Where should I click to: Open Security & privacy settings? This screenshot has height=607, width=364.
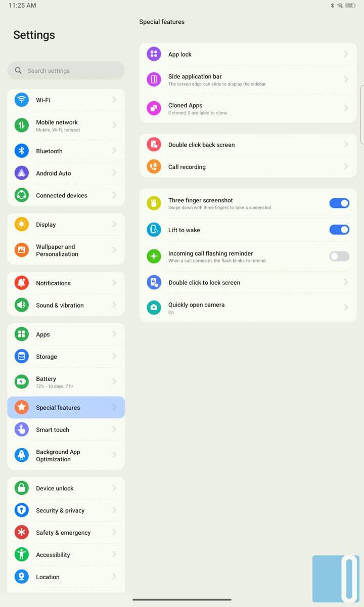(66, 510)
